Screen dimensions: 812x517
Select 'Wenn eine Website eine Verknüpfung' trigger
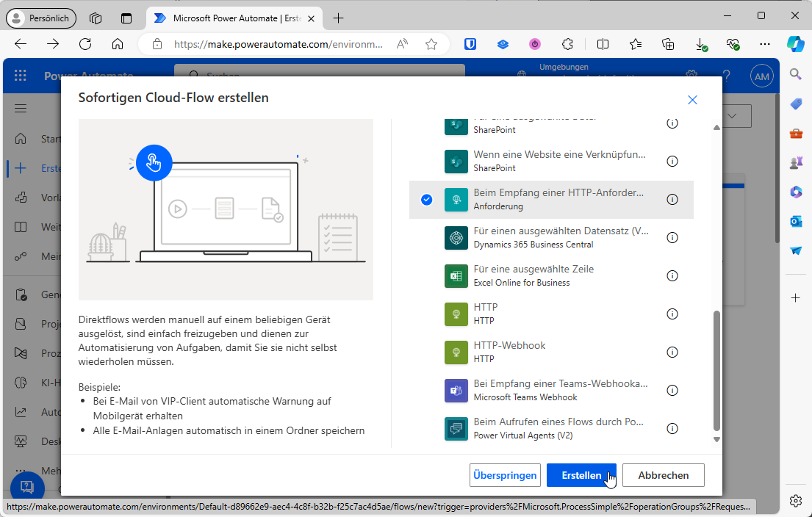(560, 161)
